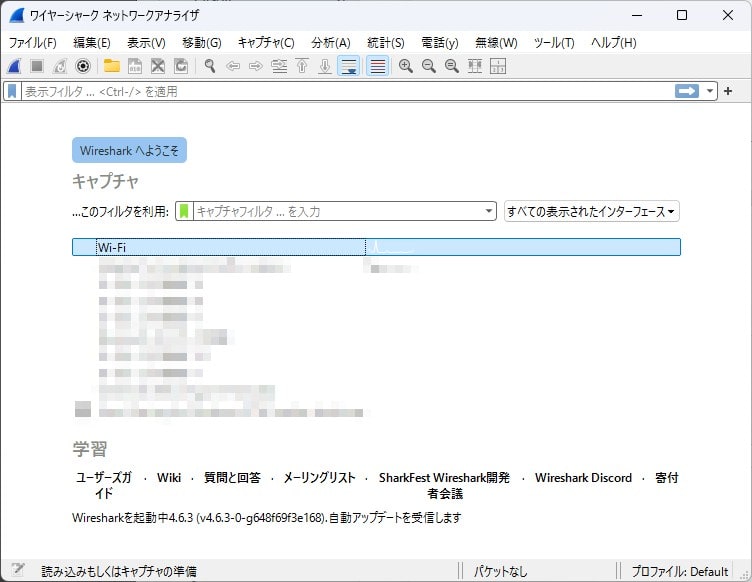This screenshot has width=752, height=582.
Task: Maximize the Wireshark window
Action: coord(682,15)
